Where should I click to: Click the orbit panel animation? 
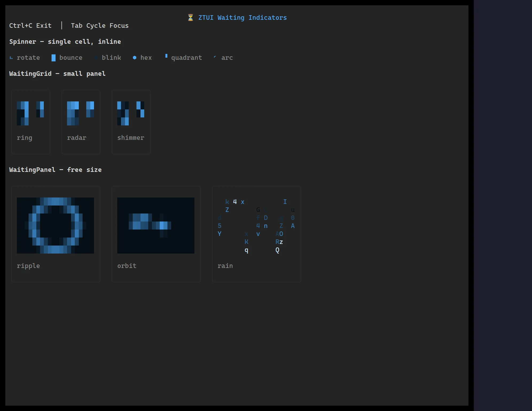(156, 226)
